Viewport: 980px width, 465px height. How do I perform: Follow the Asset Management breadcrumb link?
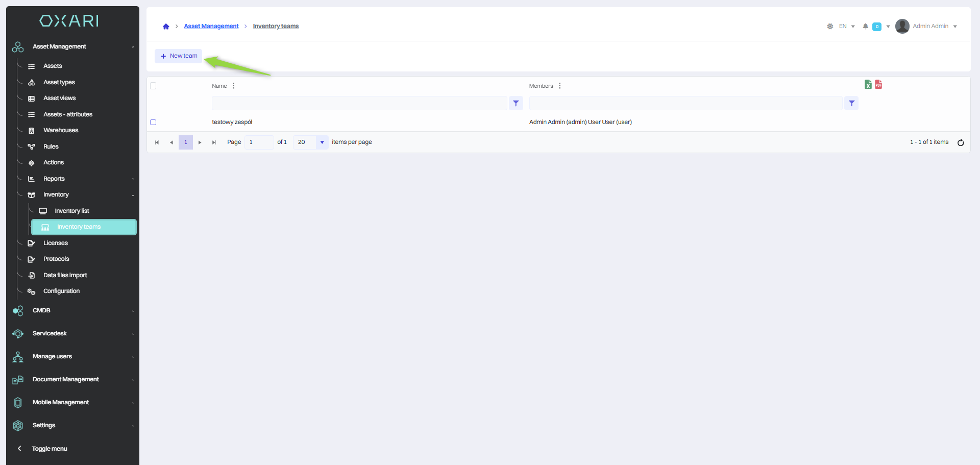coord(211,27)
